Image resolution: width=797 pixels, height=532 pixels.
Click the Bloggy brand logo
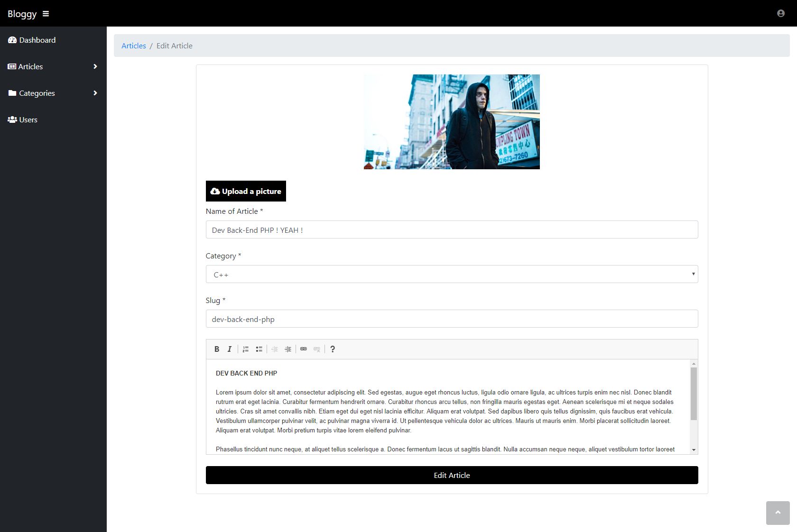(x=22, y=14)
